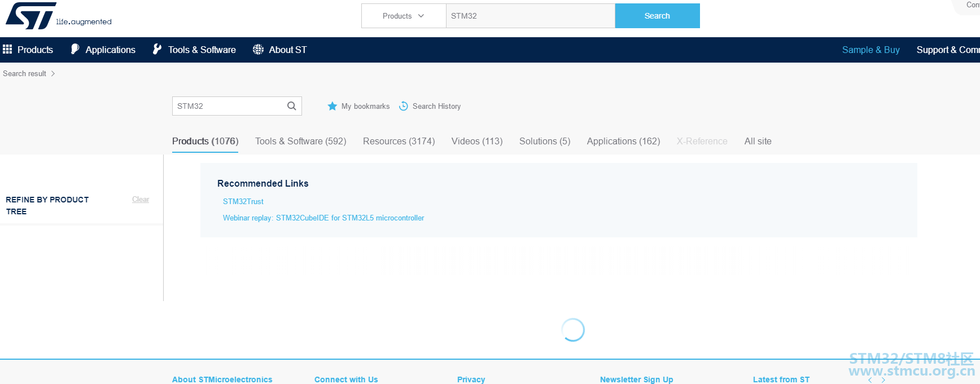Click the Tools & Software wrench icon
This screenshot has height=384, width=980.
(158, 50)
